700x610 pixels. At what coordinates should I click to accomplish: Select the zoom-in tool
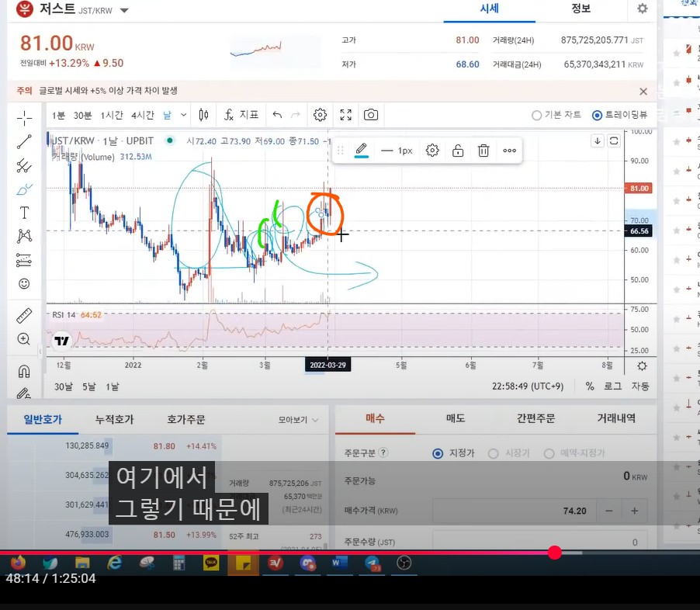[x=24, y=339]
